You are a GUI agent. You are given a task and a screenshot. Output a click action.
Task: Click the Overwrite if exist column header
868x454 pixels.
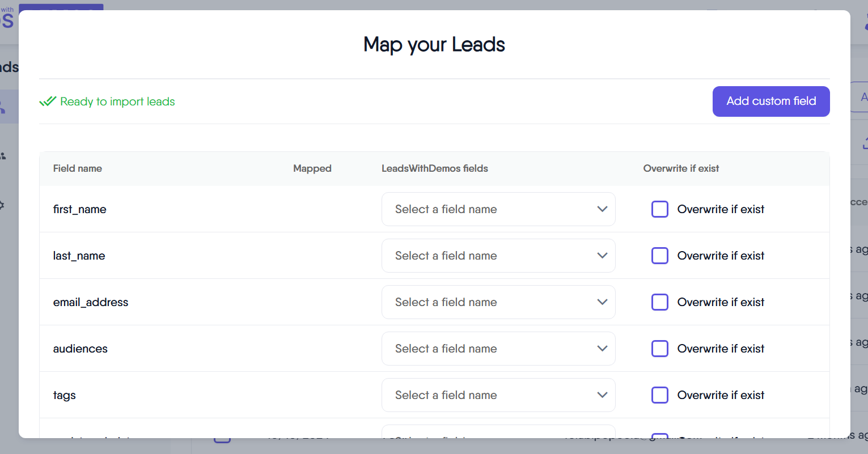tap(681, 168)
